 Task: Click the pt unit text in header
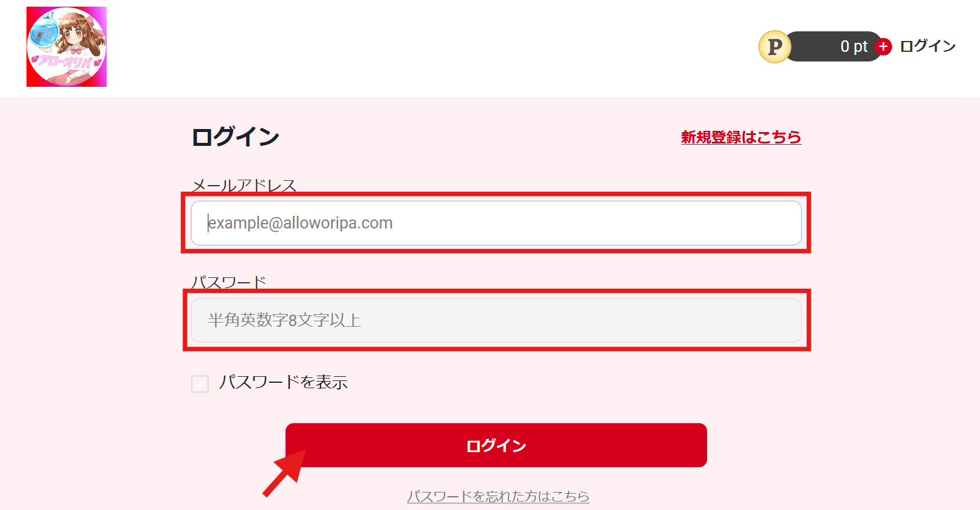(860, 46)
